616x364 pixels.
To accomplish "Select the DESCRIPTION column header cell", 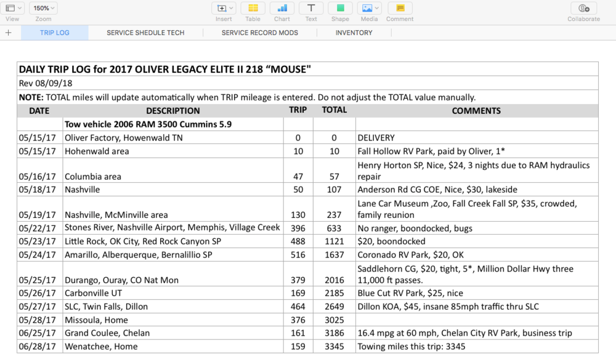I will pyautogui.click(x=172, y=111).
